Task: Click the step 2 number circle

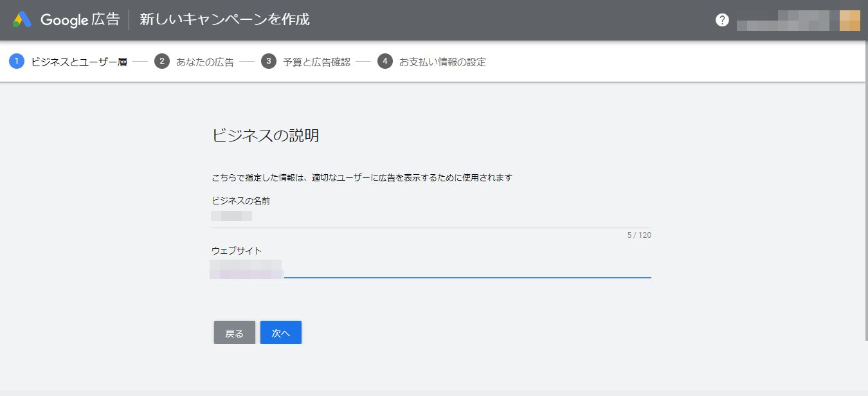Action: 162,62
